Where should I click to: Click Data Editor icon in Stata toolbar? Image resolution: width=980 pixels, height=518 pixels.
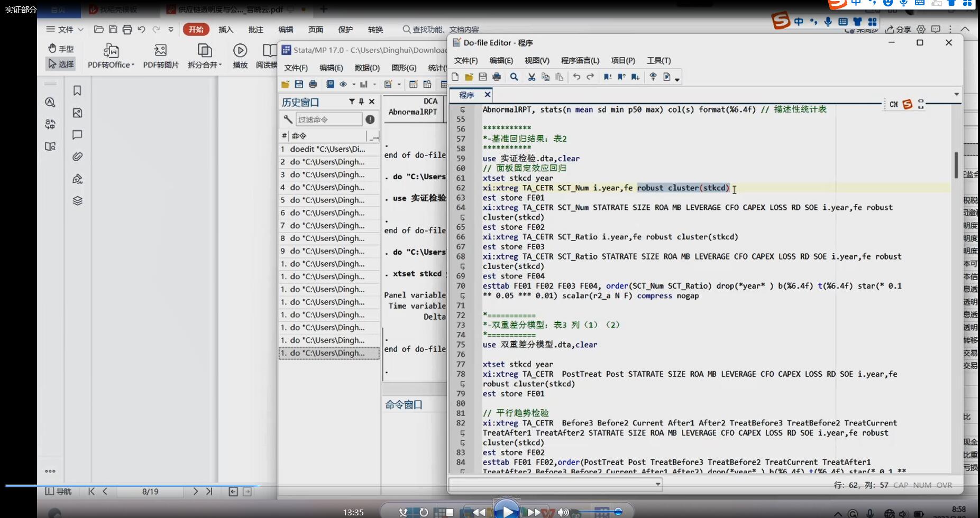point(414,84)
